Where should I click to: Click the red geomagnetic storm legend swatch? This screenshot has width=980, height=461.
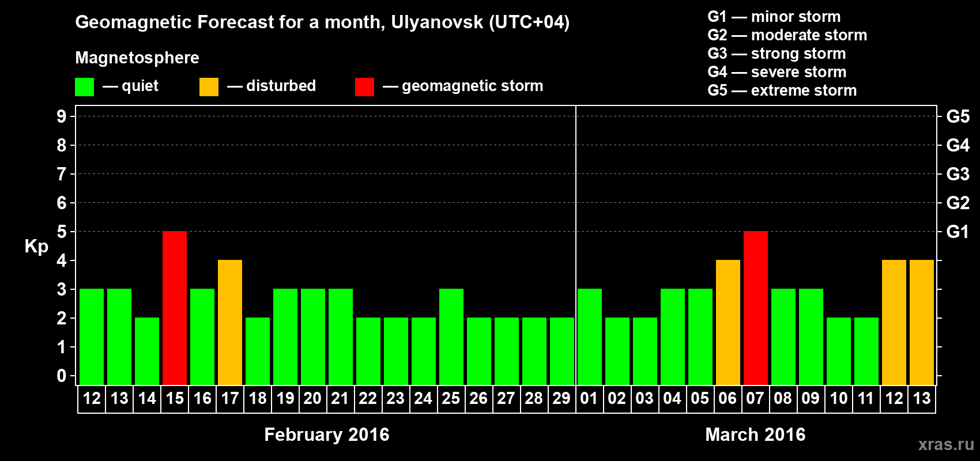[364, 87]
